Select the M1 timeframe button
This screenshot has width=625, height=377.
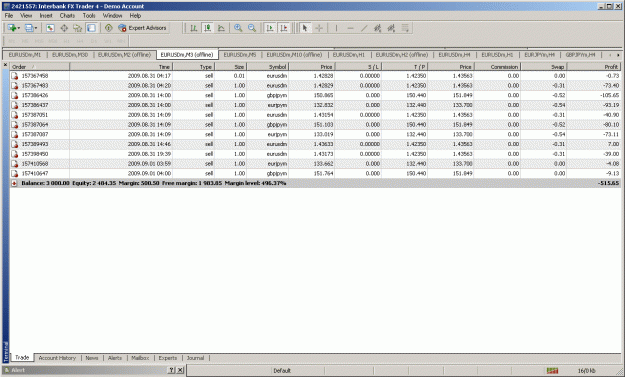(12, 41)
